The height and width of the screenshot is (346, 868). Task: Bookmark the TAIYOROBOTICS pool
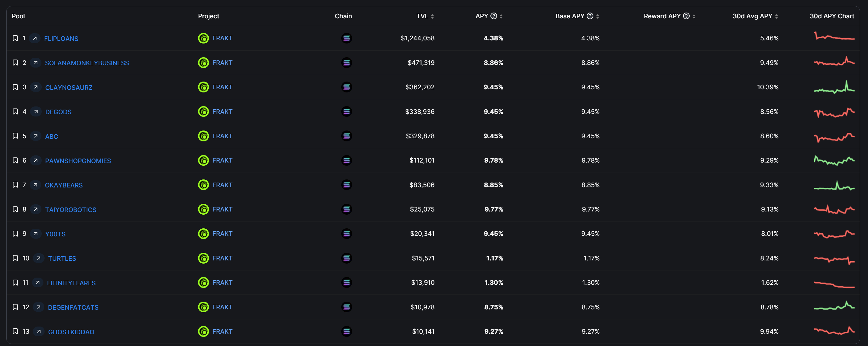pyautogui.click(x=15, y=209)
